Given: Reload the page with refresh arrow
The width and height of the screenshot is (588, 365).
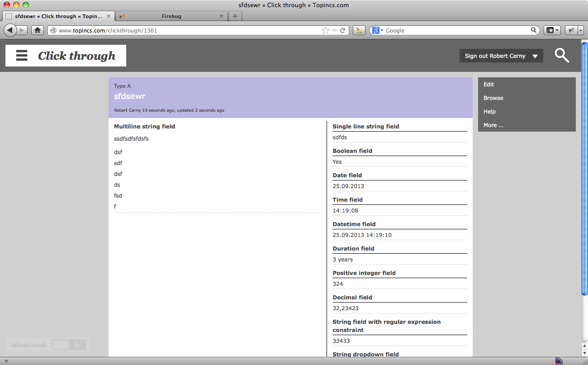Looking at the screenshot, I should tap(343, 30).
